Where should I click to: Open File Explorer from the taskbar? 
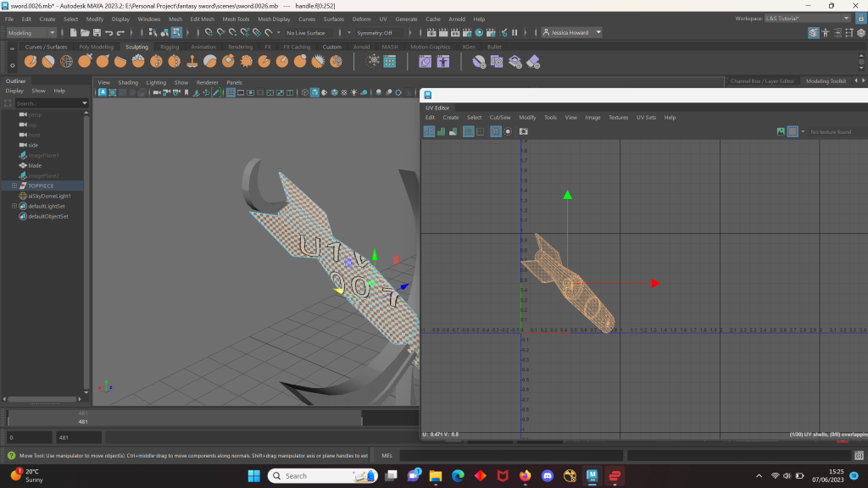pyautogui.click(x=436, y=476)
